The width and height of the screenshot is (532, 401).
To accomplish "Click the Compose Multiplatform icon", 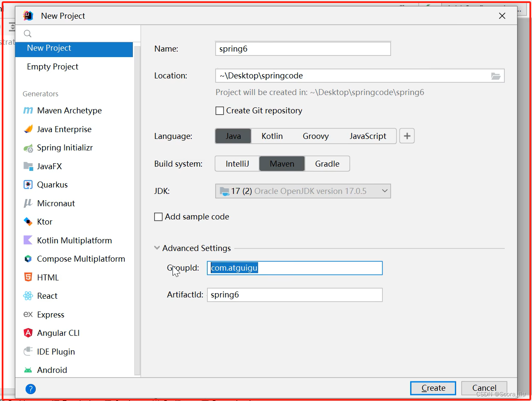I will (28, 259).
